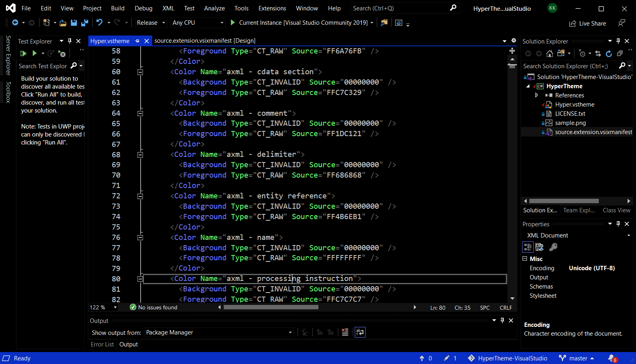Click the Navigate Backward arrow in toolbar

tap(15, 23)
